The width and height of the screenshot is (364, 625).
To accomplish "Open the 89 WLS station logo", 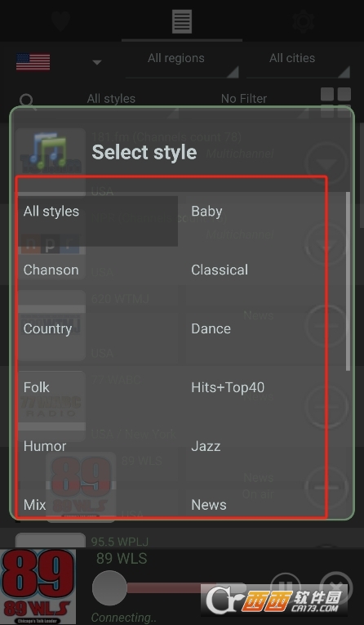I will point(38,587).
